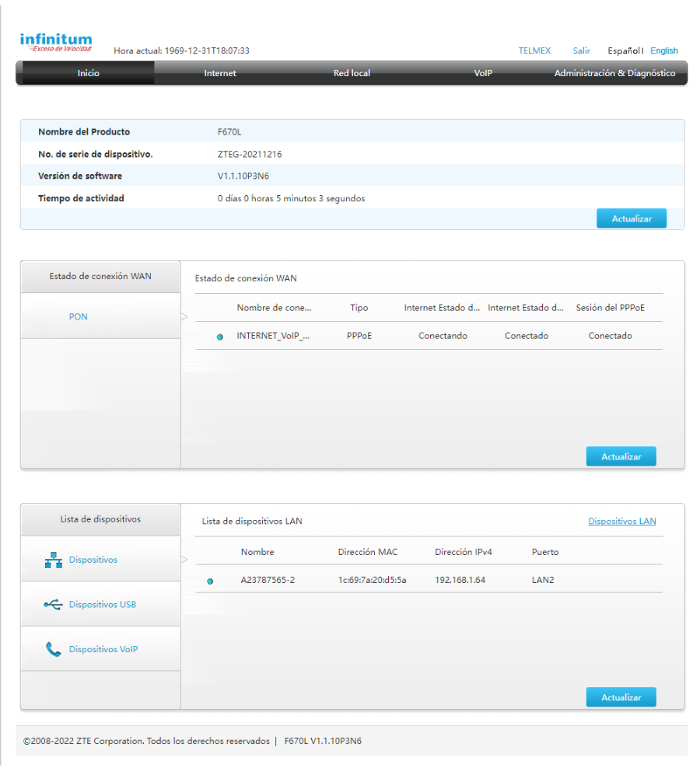Log out using the Salir link

(581, 51)
